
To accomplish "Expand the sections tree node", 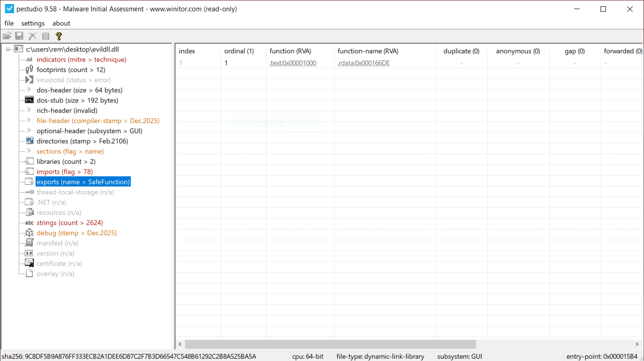I will pyautogui.click(x=29, y=151).
